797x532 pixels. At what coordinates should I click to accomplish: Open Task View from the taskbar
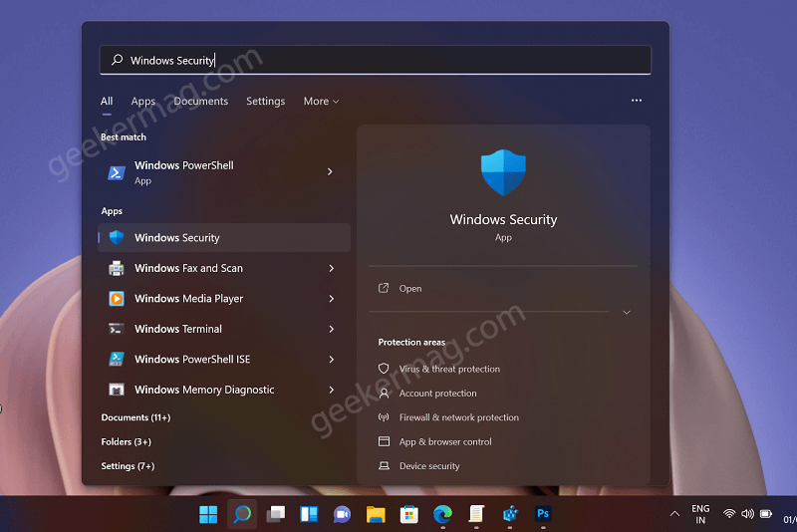(276, 514)
